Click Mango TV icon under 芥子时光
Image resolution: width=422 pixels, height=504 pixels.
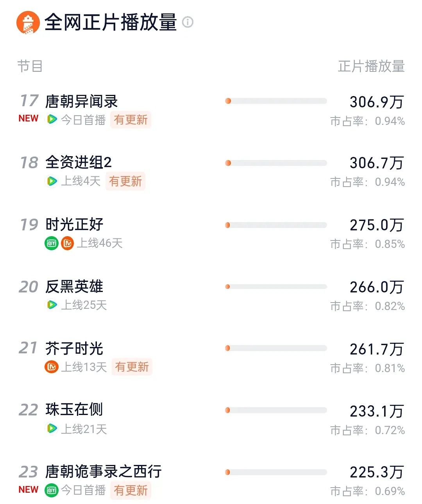pos(52,367)
